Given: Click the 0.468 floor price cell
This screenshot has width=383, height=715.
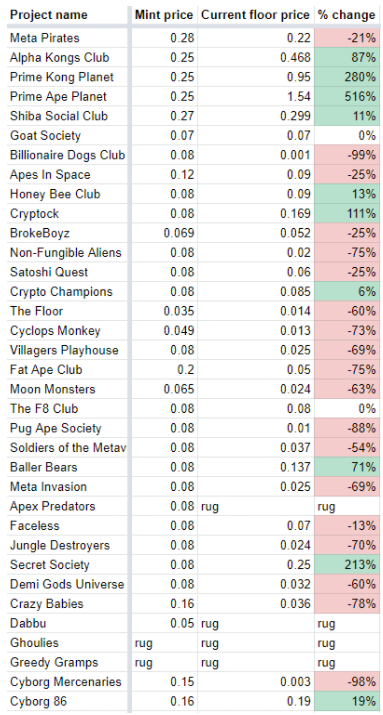Looking at the screenshot, I should 255,58.
